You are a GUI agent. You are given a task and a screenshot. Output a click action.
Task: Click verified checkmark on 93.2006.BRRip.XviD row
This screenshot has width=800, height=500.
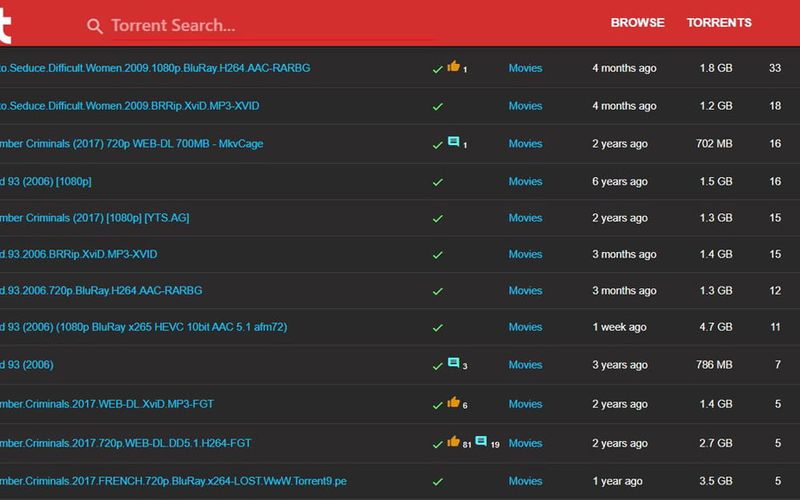point(437,255)
